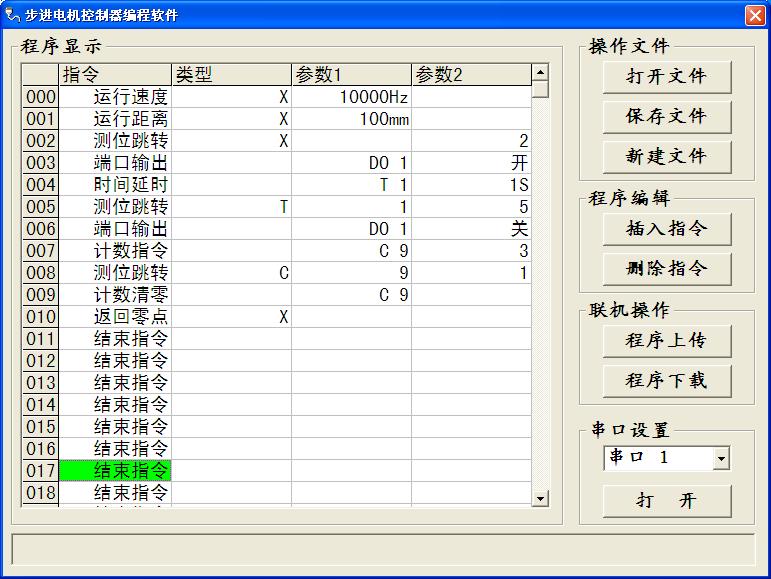
Task: Click the 参数2 column header
Action: (471, 75)
